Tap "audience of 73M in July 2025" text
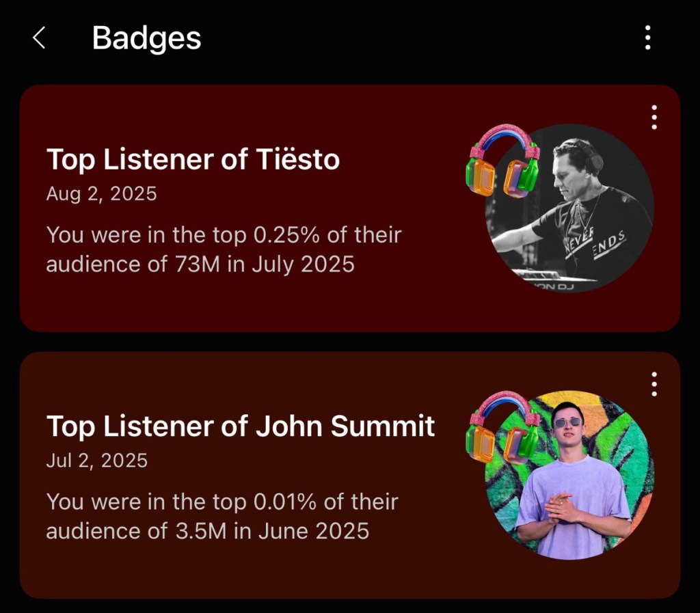The height and width of the screenshot is (613, 700). 200,264
